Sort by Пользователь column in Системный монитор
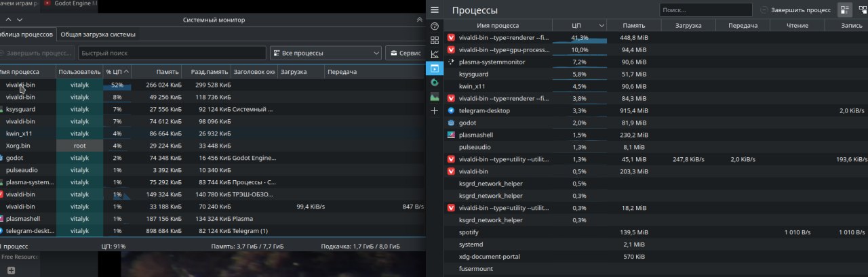Viewport: 868px width, 277px height. click(80, 71)
